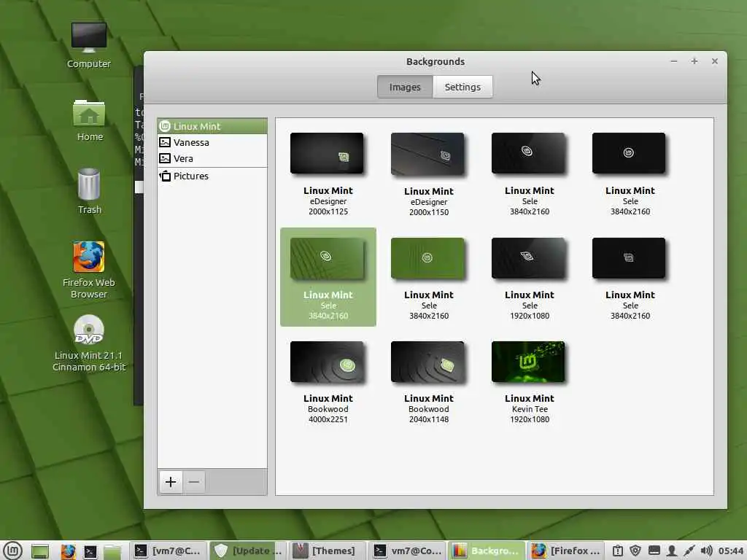Click the Vera image icon

tap(165, 158)
